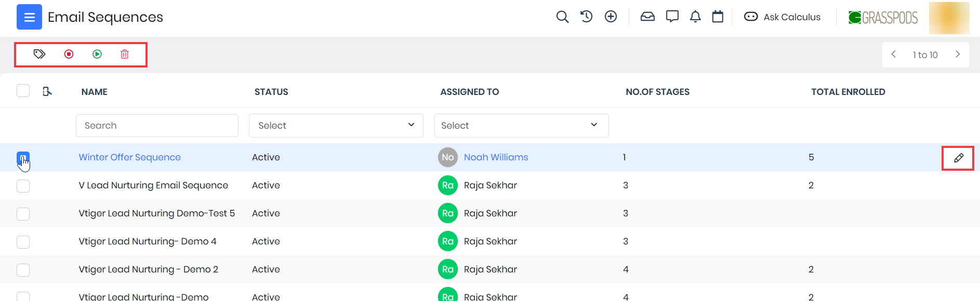The height and width of the screenshot is (301, 980).
Task: Open the notifications bell icon
Action: coord(695,17)
